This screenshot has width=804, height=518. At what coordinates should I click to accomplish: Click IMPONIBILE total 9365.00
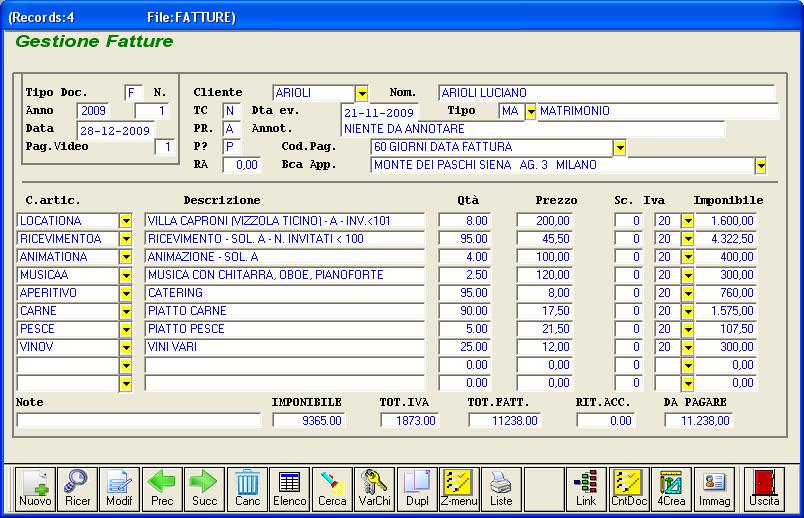309,421
